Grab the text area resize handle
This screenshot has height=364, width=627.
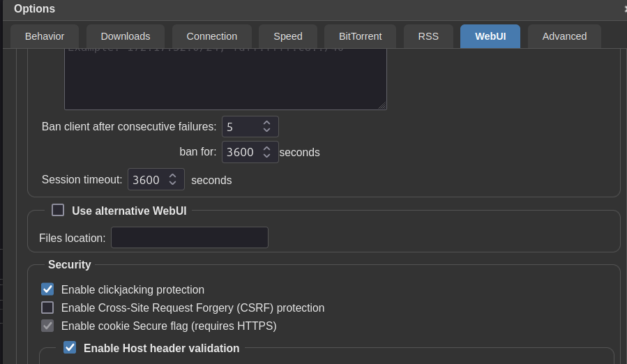(x=382, y=105)
